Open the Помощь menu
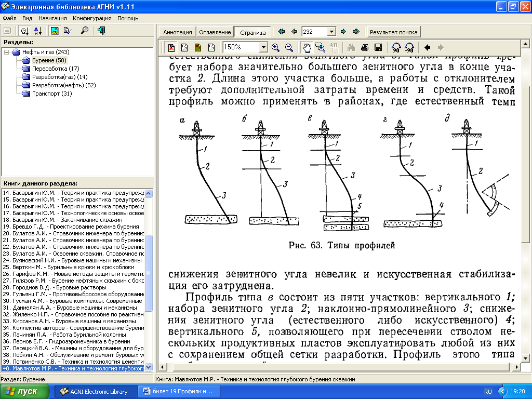This screenshot has width=532, height=399. tap(128, 18)
